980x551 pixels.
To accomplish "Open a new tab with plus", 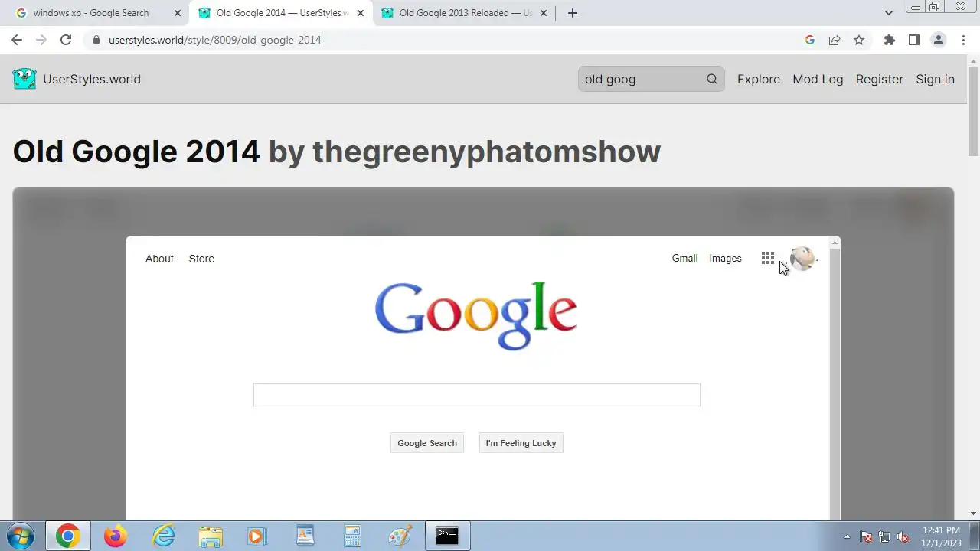I will (x=572, y=13).
